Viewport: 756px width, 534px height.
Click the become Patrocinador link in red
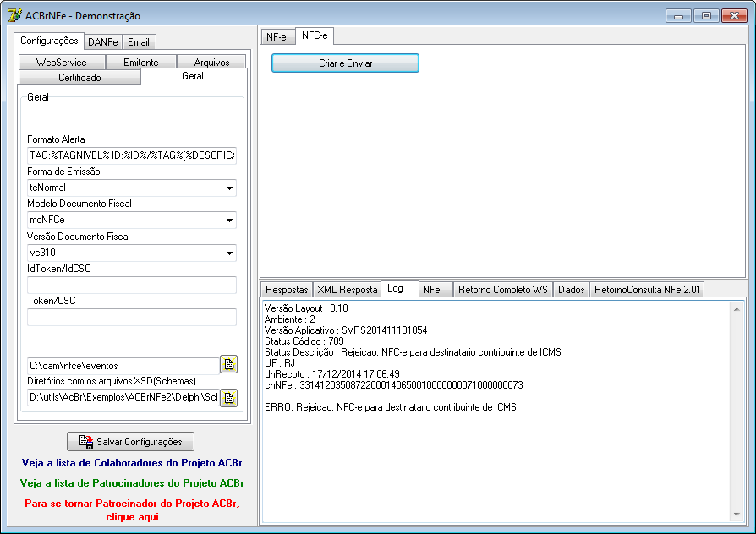[132, 509]
